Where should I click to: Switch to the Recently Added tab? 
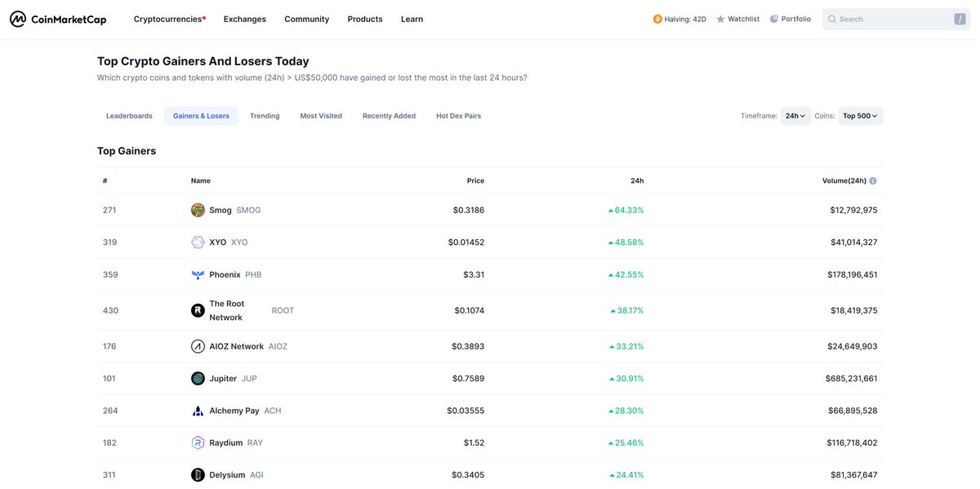click(389, 116)
